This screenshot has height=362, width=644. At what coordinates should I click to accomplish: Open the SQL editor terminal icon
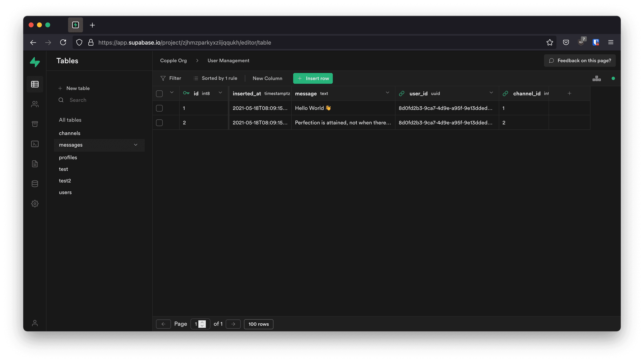35,144
